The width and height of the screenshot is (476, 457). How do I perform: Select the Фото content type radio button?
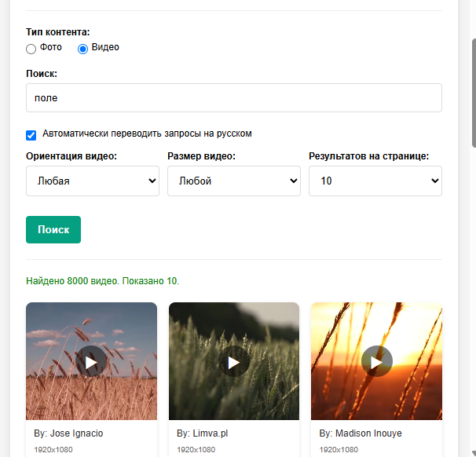point(31,49)
